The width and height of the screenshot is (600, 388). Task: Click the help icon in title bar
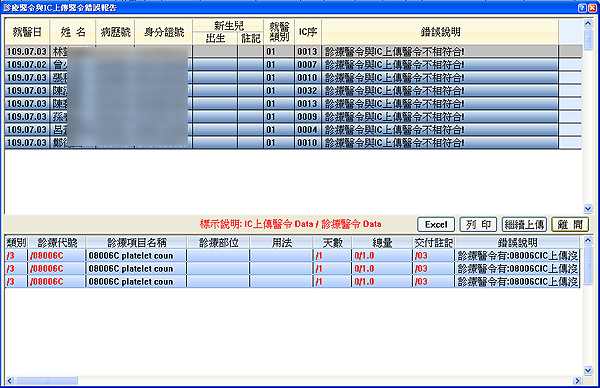[x=582, y=8]
